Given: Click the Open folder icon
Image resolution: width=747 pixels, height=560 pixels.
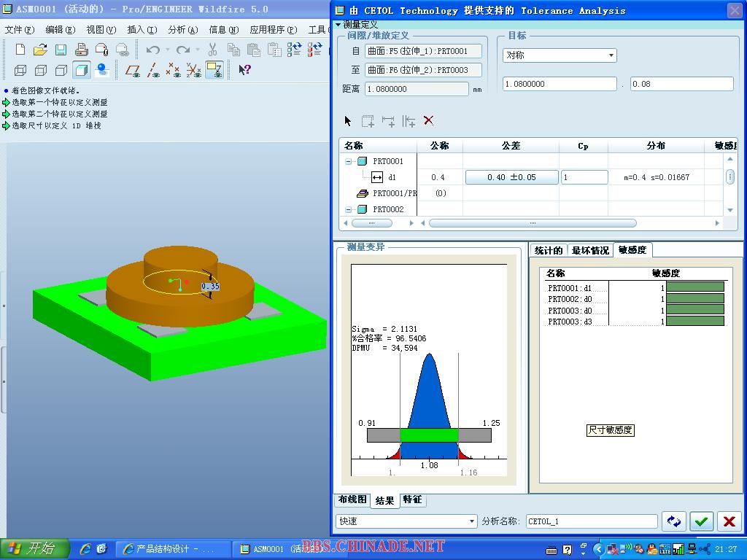Looking at the screenshot, I should coord(41,50).
